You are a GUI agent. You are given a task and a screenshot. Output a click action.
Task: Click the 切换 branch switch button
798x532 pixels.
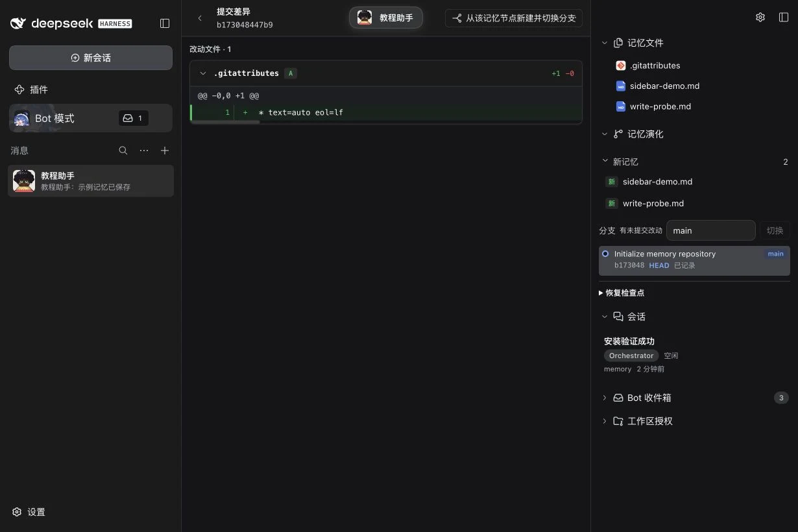coord(775,230)
